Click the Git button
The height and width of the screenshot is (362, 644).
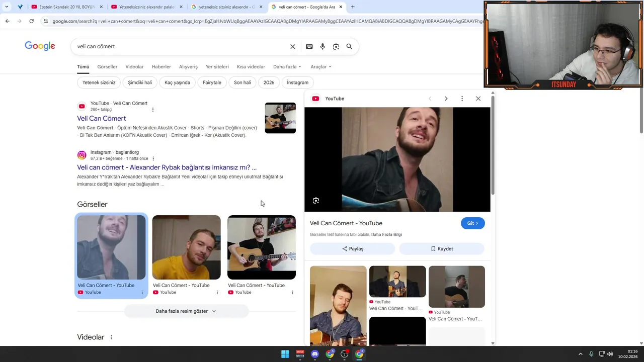point(472,223)
